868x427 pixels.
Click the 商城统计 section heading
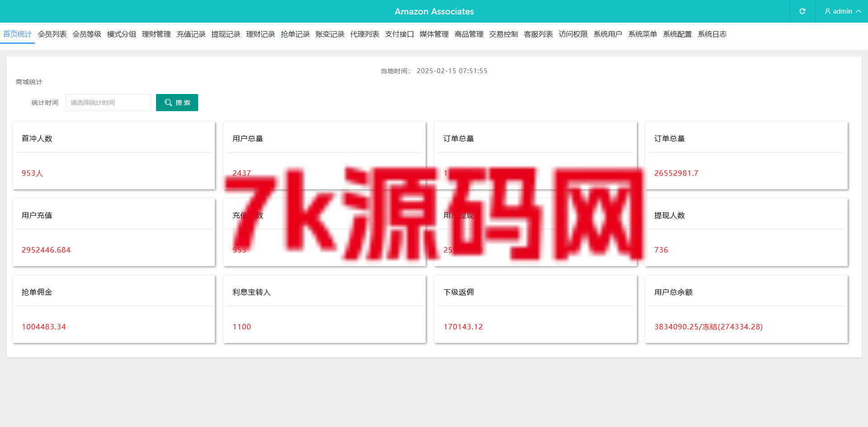click(x=29, y=82)
